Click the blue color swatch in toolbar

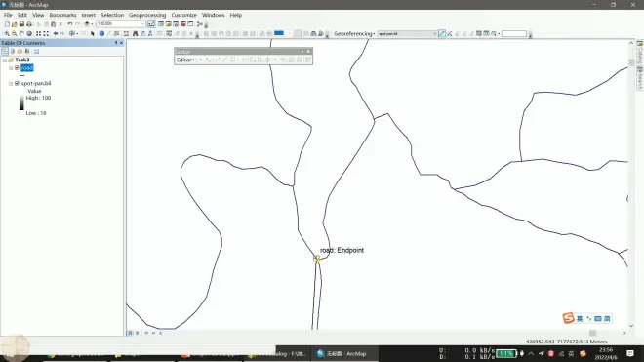(x=279, y=33)
